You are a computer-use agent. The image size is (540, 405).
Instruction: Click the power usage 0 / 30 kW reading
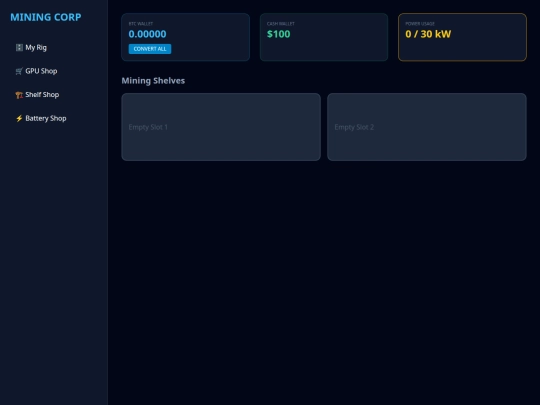point(428,34)
